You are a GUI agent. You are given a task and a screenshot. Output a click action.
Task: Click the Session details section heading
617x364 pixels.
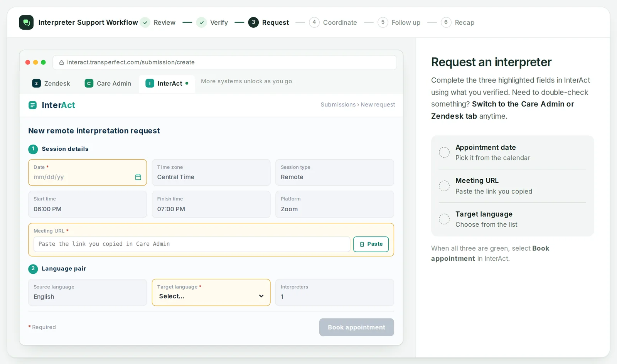click(65, 149)
